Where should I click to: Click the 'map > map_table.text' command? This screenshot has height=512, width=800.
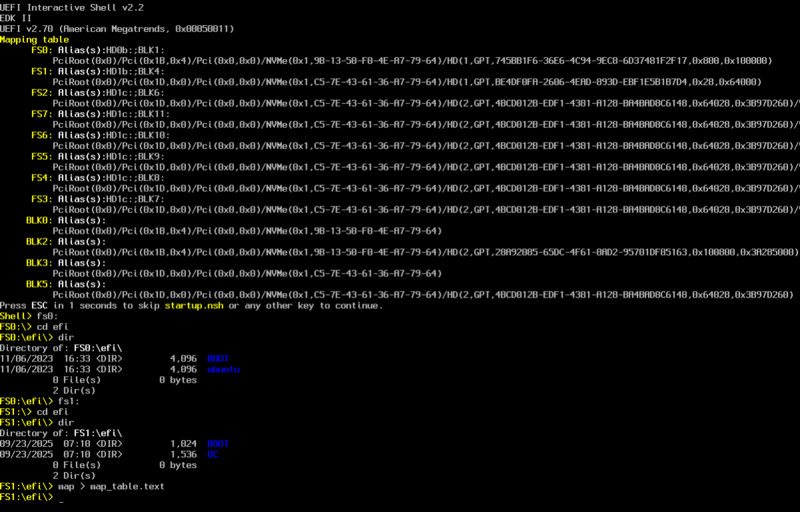click(x=111, y=487)
